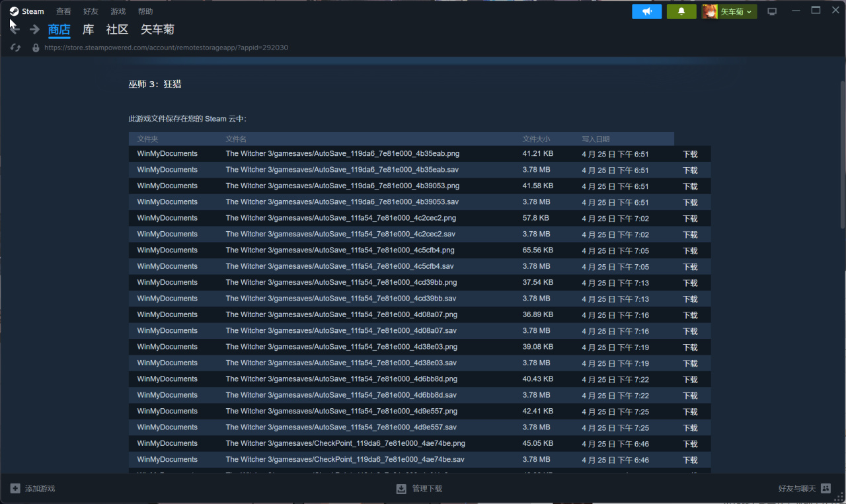Download AutoSave_11fa54_7e81e000_4d38e03.sav

tap(690, 363)
